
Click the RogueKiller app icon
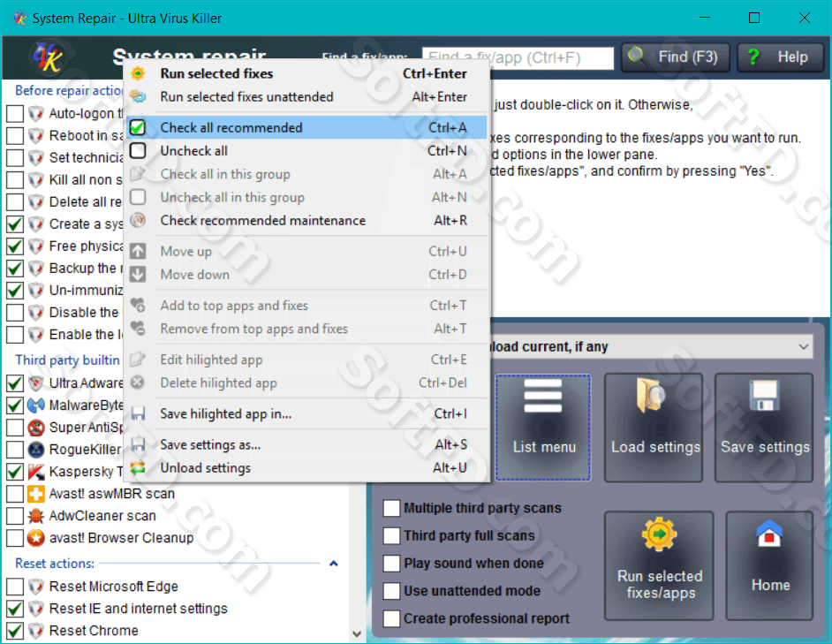35,450
